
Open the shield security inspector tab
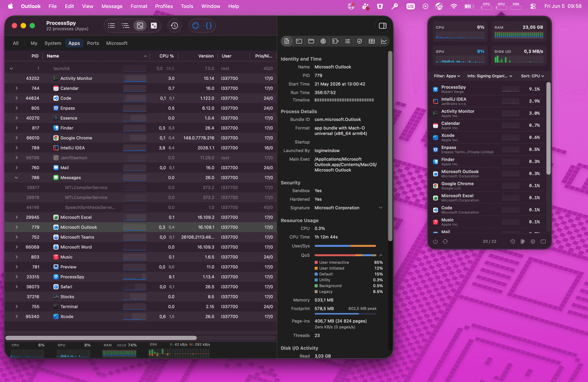360,41
